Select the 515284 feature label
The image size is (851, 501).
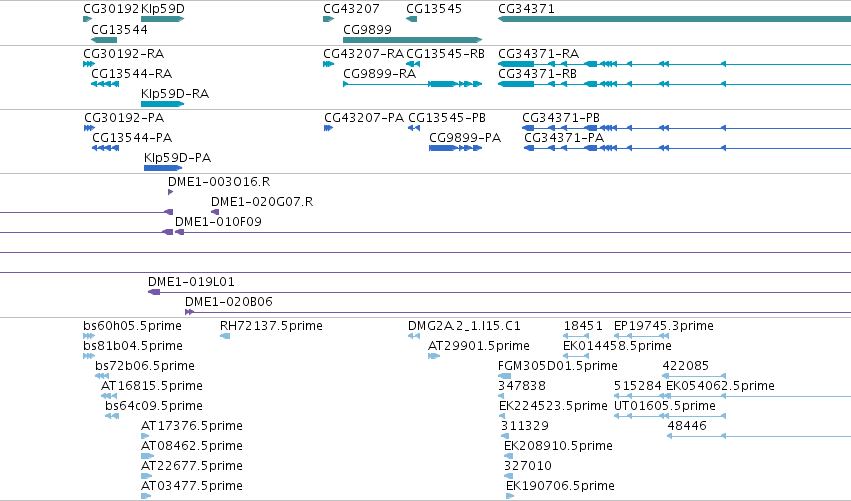pyautogui.click(x=638, y=386)
